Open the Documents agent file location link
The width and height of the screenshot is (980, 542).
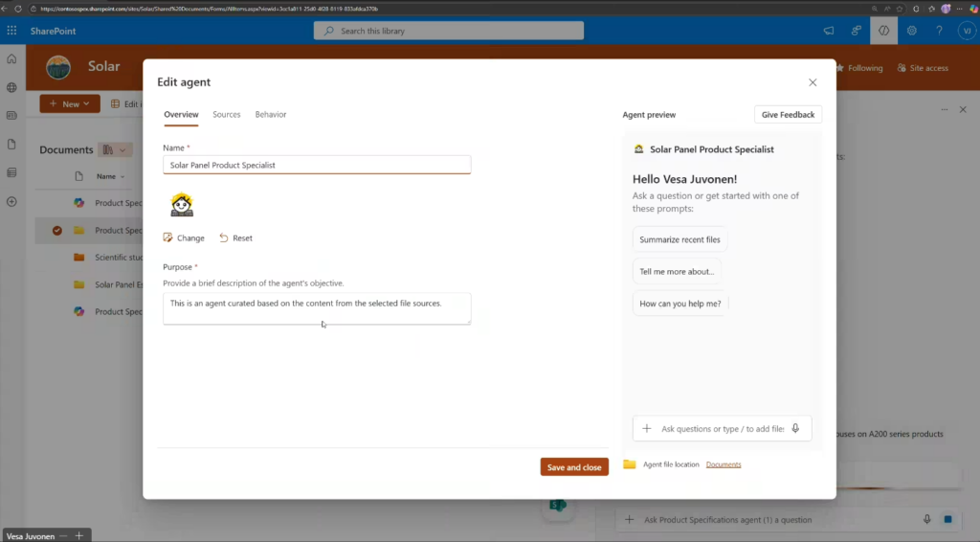point(724,464)
